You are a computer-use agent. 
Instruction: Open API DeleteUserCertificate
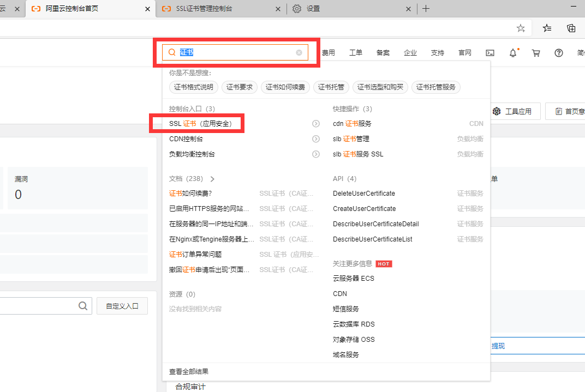tap(364, 194)
